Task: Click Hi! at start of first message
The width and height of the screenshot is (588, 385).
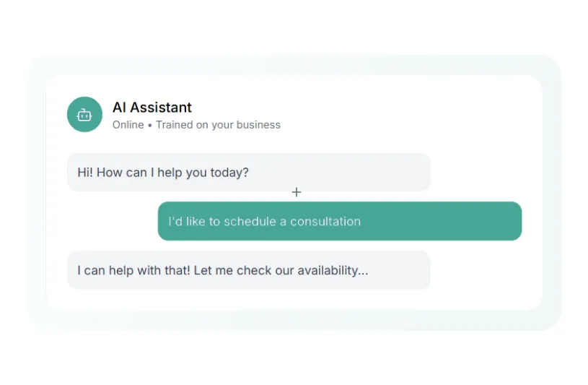Action: pos(84,173)
